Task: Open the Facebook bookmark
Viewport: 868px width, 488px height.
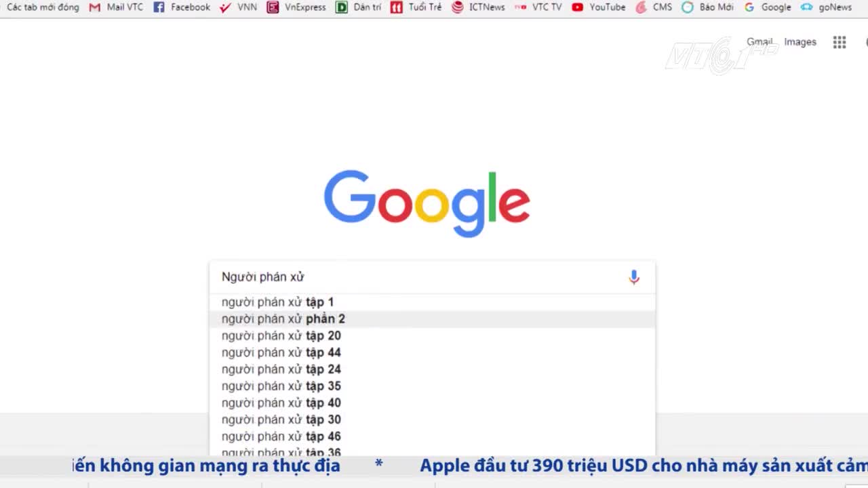Action: [182, 7]
